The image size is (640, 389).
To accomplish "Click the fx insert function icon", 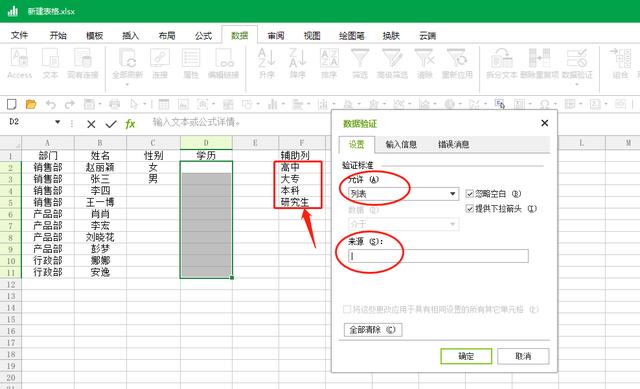I will pos(130,124).
